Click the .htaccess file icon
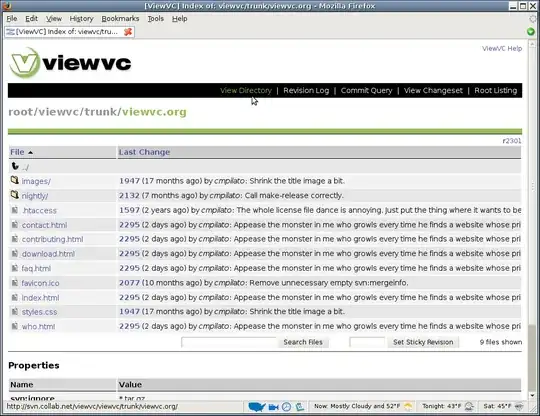The image size is (540, 416). click(x=14, y=210)
